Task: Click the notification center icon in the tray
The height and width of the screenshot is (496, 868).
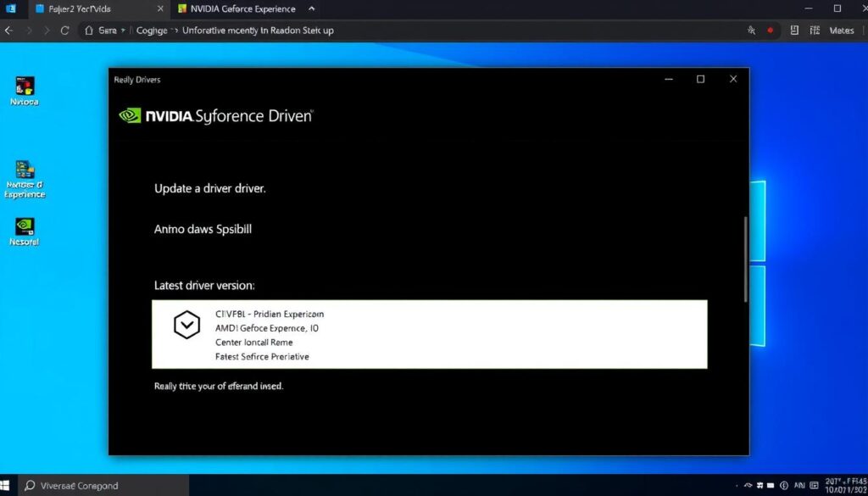Action: tap(814, 485)
